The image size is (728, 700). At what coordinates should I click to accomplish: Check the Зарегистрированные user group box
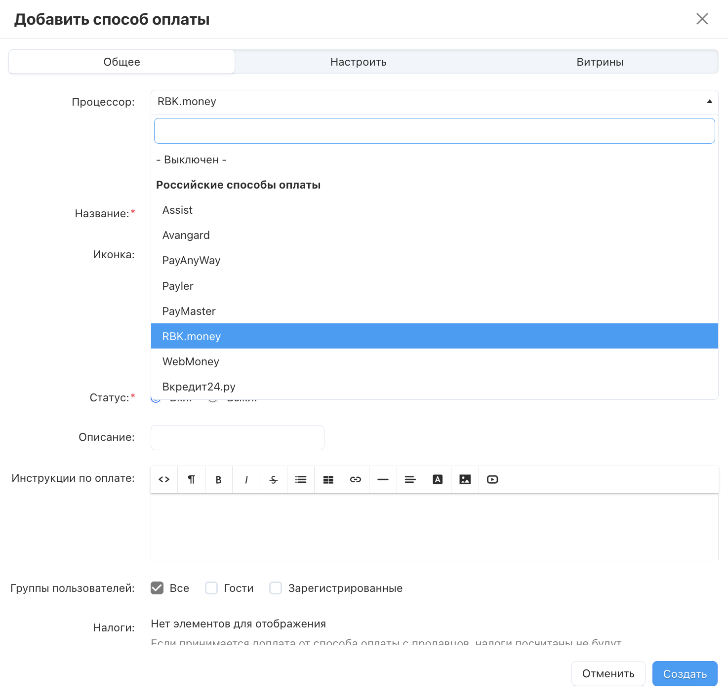tap(276, 588)
